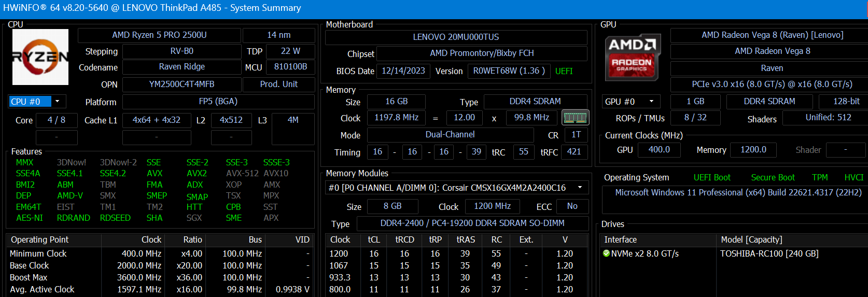Click the tRAS column header
Viewport: 868px width, 297px height.
coord(465,239)
